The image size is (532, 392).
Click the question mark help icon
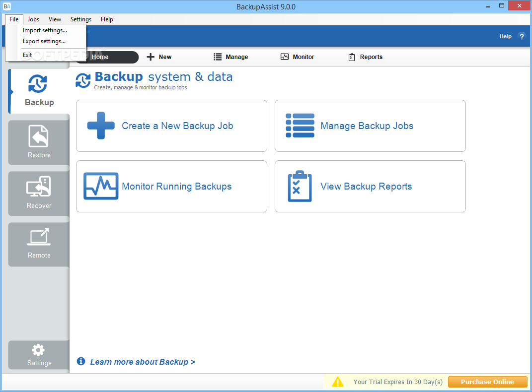(x=522, y=36)
